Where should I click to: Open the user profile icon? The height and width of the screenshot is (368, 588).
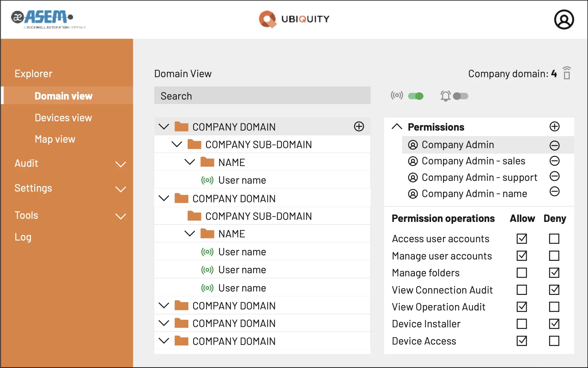click(x=564, y=20)
